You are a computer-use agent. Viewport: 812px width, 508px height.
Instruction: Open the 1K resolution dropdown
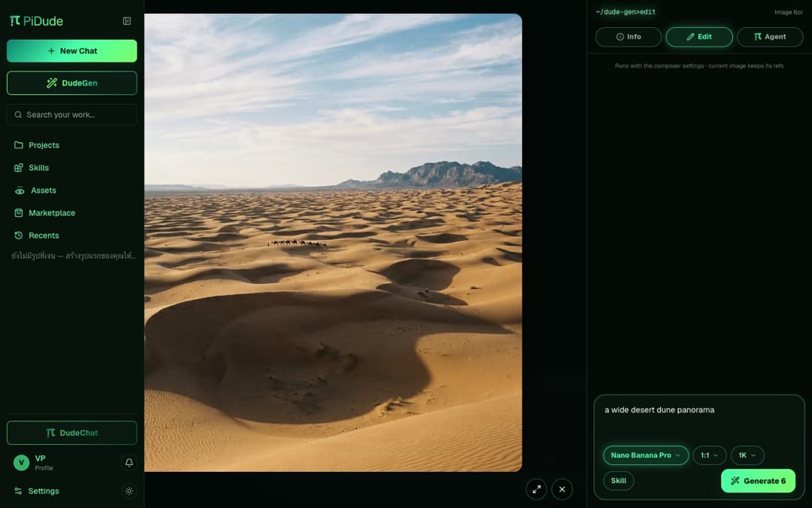coord(747,455)
